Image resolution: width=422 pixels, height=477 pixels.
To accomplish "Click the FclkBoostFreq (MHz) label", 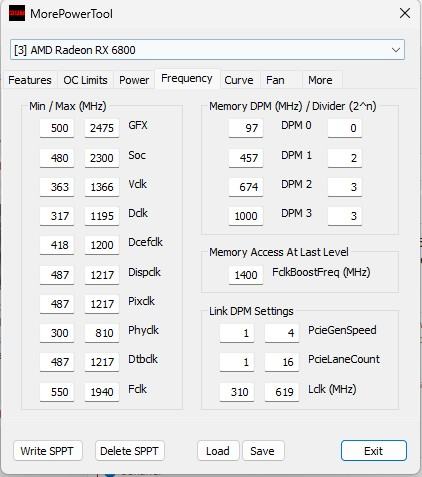I will [321, 272].
